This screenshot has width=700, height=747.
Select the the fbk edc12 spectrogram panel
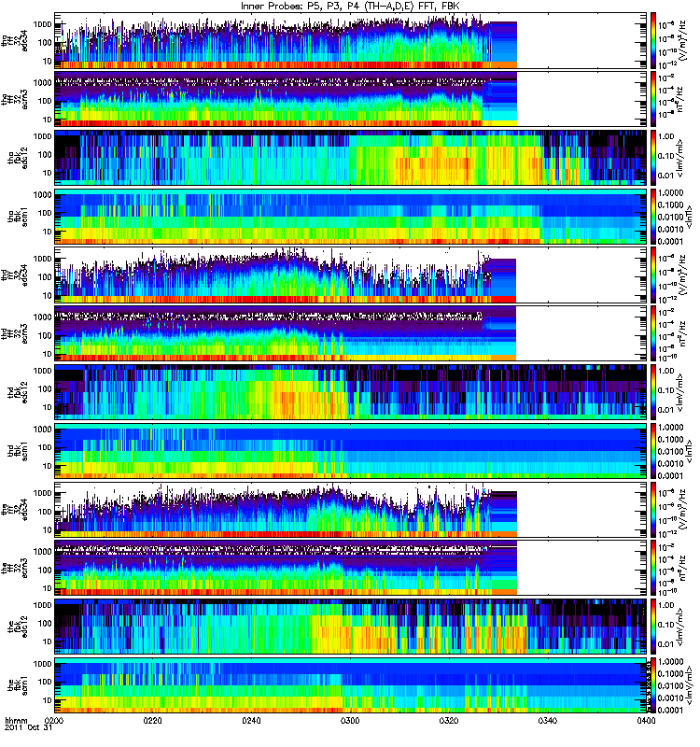coord(350,626)
